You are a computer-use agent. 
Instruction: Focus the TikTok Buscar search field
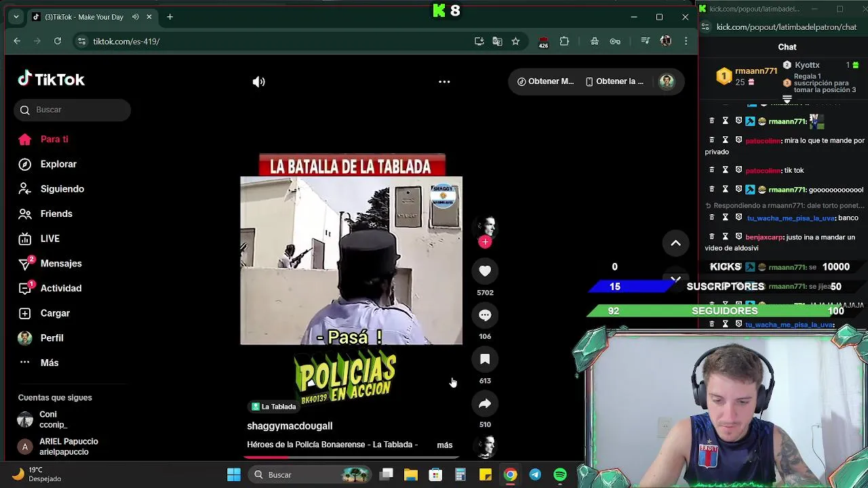coord(72,110)
